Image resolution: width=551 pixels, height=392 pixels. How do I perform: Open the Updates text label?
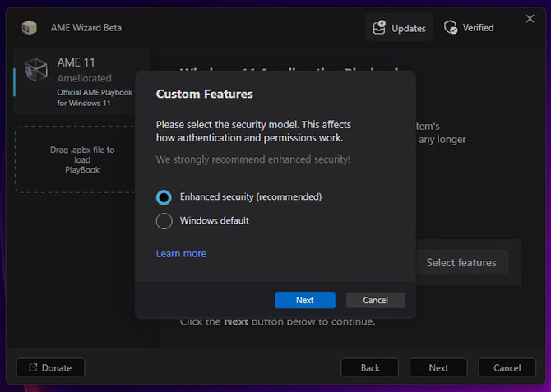(409, 28)
